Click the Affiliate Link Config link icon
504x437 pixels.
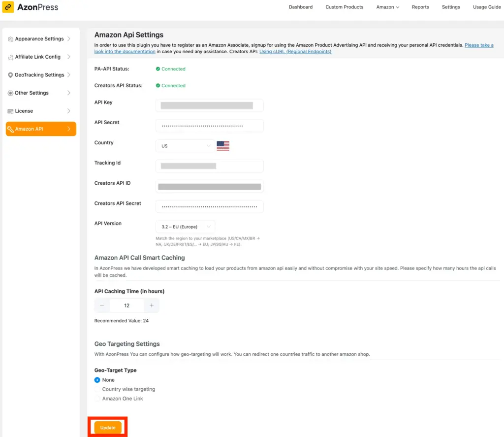pyautogui.click(x=10, y=57)
